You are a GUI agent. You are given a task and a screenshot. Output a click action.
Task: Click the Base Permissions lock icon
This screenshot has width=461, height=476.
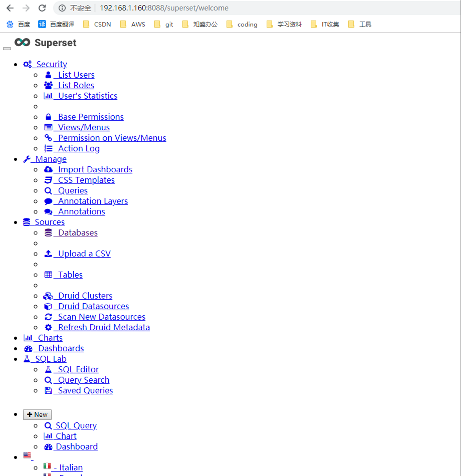[x=48, y=117]
